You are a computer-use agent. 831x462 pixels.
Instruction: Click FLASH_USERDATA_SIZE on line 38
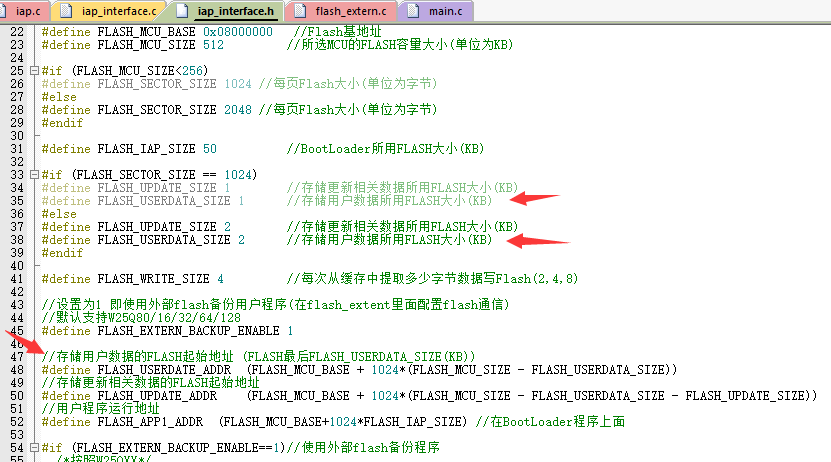pos(164,240)
